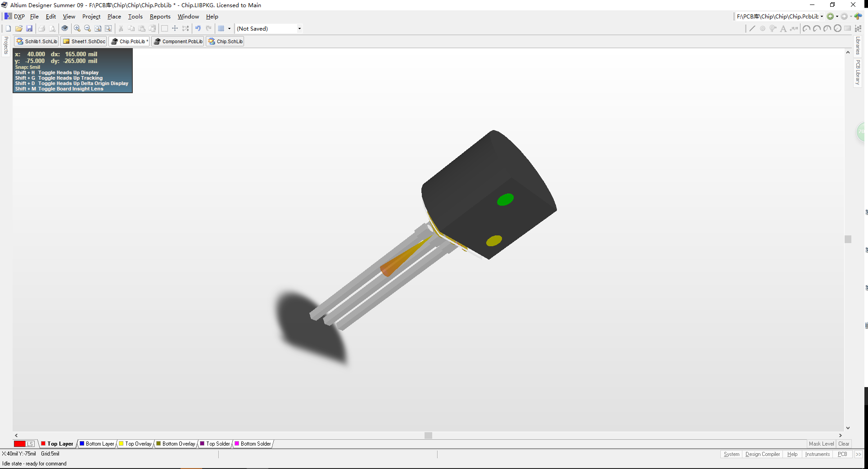Image resolution: width=868 pixels, height=469 pixels.
Task: Click the Mask Level button
Action: coord(821,444)
